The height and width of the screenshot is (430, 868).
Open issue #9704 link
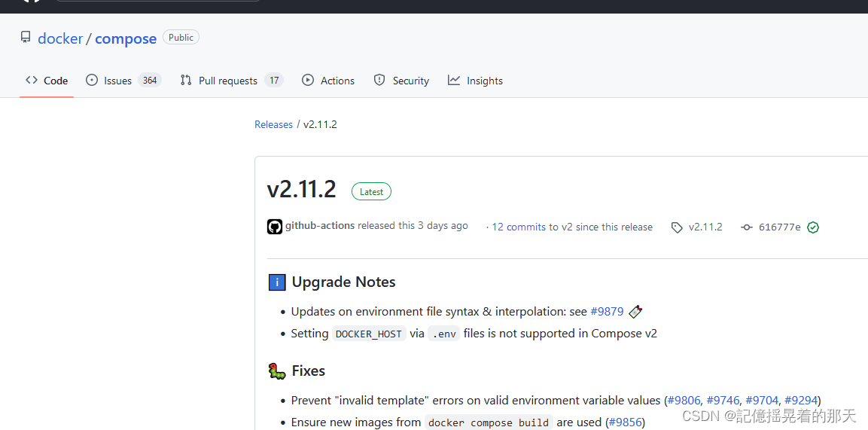[763, 400]
